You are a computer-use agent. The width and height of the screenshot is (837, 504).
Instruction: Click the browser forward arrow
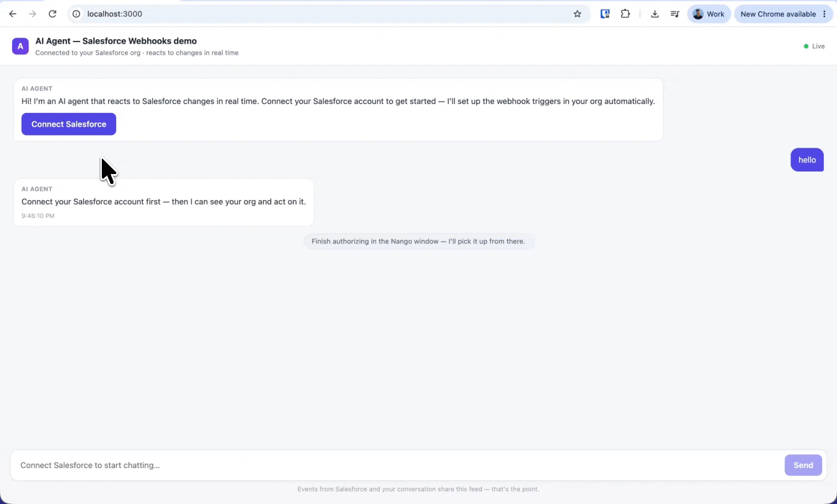(x=32, y=14)
